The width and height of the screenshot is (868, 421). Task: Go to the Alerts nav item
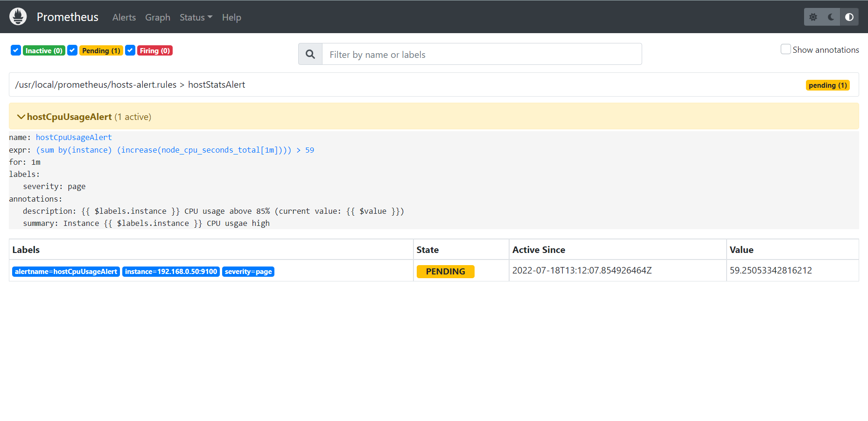coord(124,17)
